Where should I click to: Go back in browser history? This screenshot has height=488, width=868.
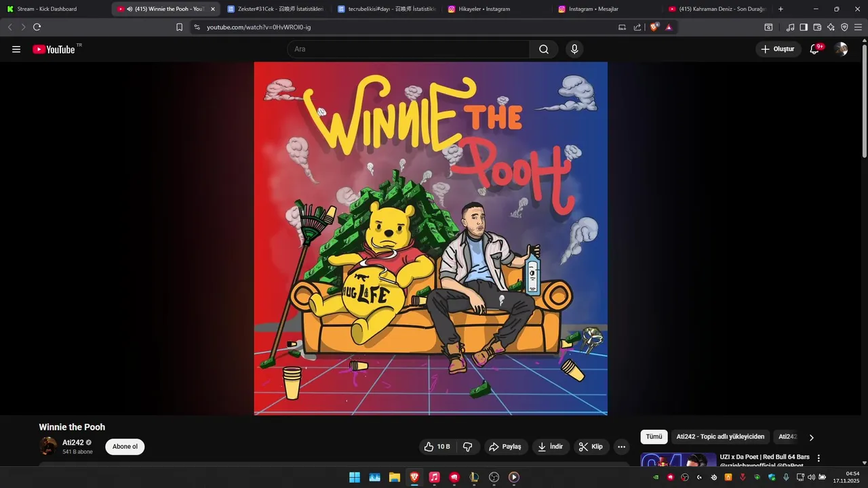click(9, 27)
